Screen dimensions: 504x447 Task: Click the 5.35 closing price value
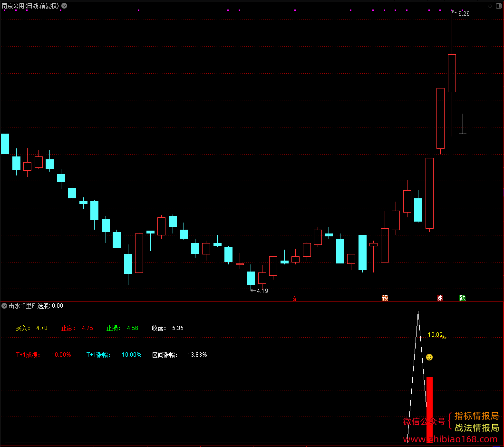[178, 328]
